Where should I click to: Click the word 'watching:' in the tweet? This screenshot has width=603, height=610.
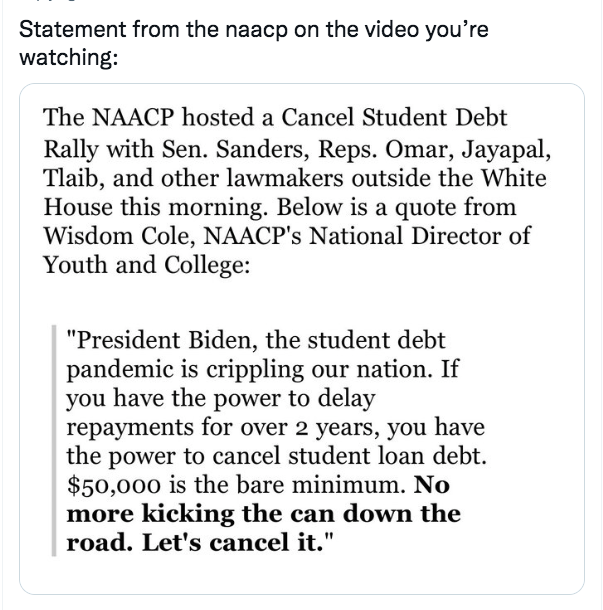click(68, 57)
